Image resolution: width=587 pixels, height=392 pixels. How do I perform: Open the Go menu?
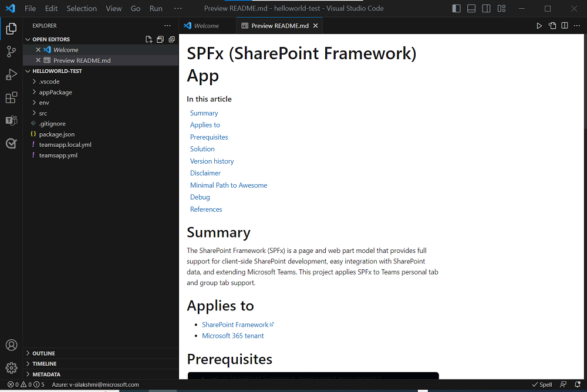(x=136, y=8)
